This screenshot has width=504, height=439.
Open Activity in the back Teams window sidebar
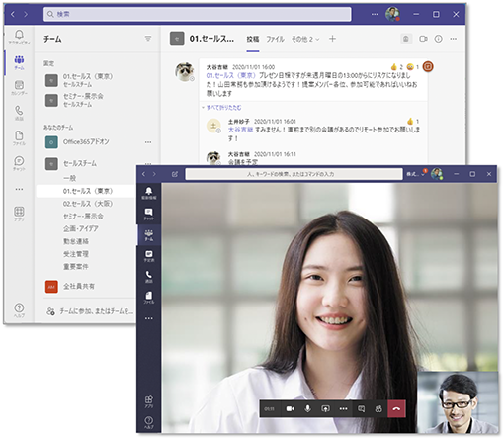point(19,38)
